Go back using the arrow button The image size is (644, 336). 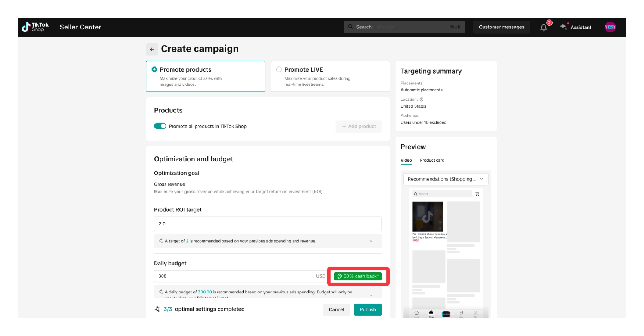point(152,49)
